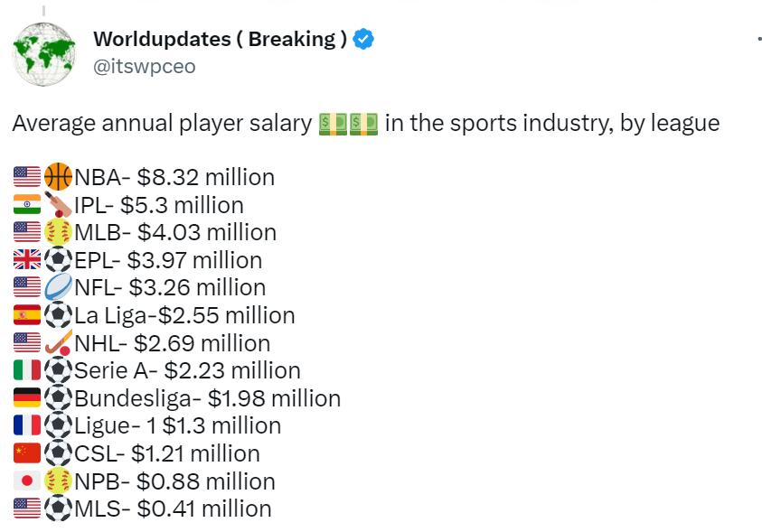The width and height of the screenshot is (762, 532).
Task: Click the basketball emoji beside NBA
Action: [x=58, y=176]
